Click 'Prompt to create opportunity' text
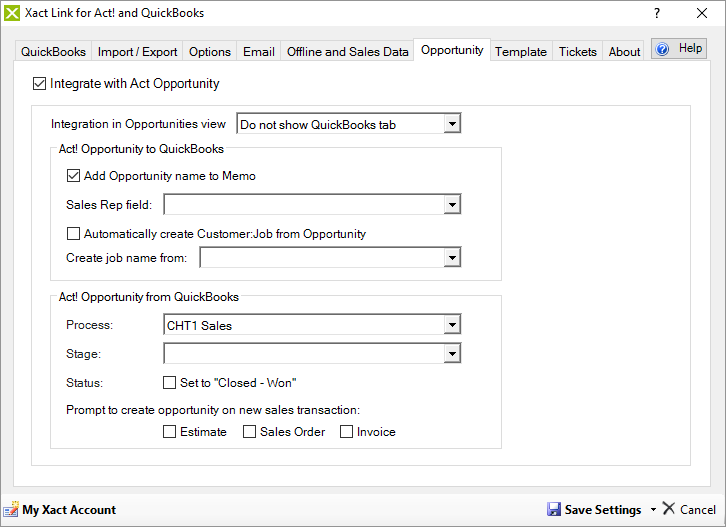The height and width of the screenshot is (527, 726). 213,410
